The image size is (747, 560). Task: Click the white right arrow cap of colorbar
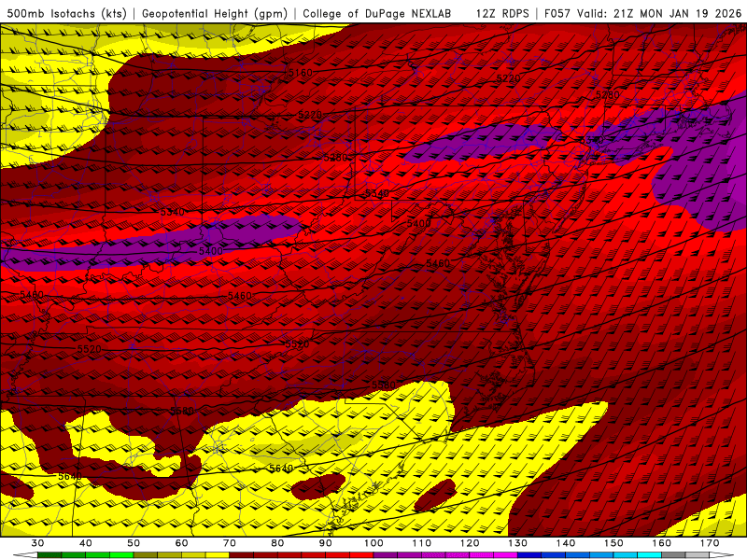click(x=721, y=554)
